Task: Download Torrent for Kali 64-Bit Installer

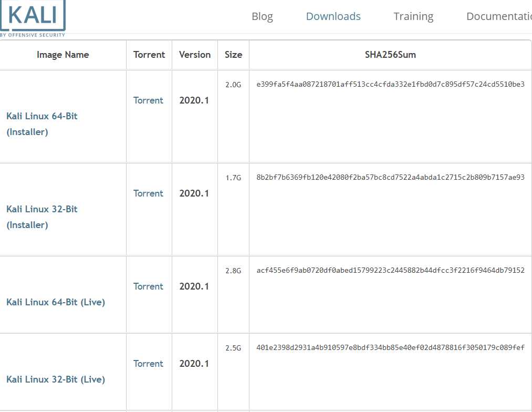Action: [148, 100]
